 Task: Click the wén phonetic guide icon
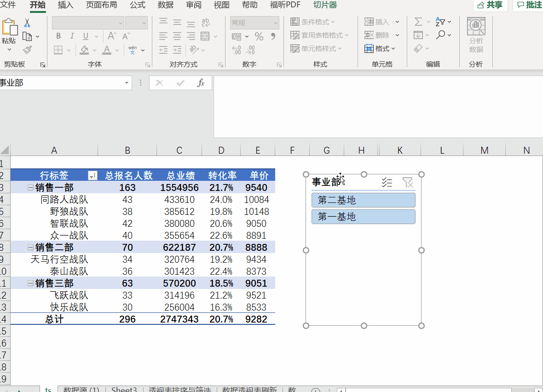pyautogui.click(x=133, y=50)
